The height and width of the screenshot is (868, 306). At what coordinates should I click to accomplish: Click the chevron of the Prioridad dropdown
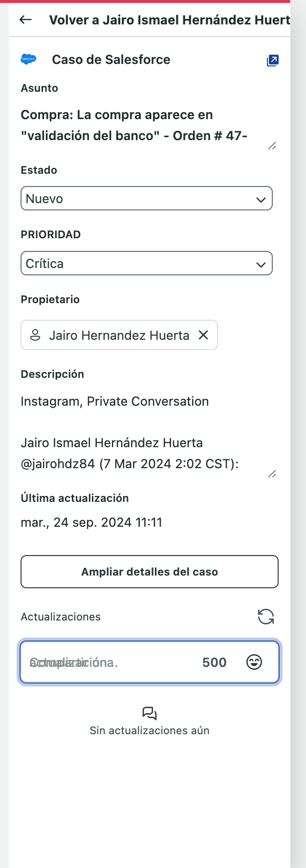click(261, 264)
